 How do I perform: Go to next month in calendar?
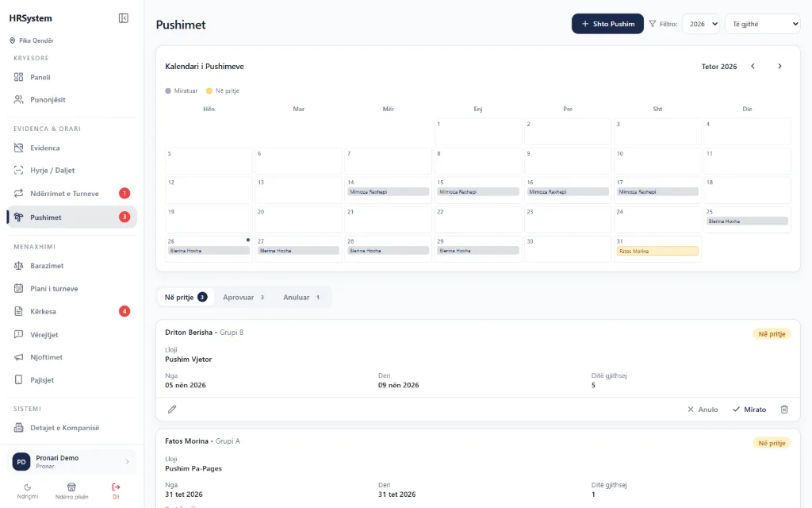(x=779, y=67)
